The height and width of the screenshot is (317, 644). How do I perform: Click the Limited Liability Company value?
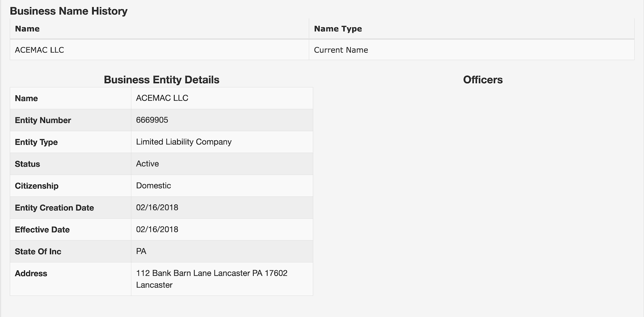[184, 142]
